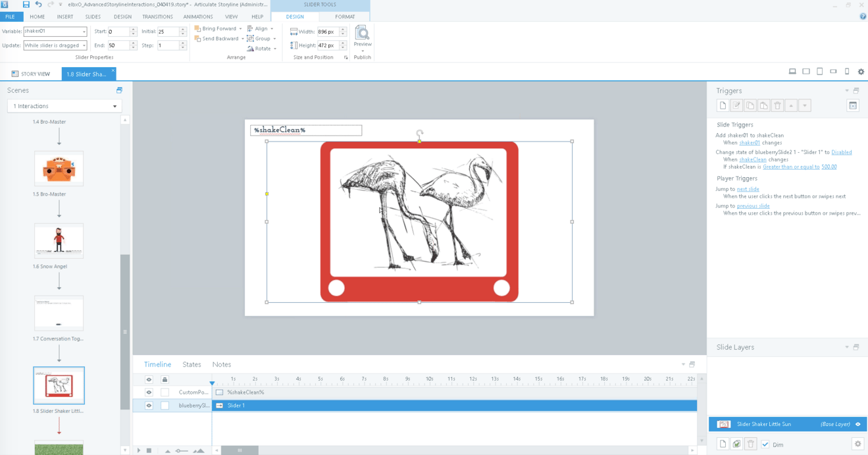Screen dimensions: 868x455
Task: Open Trigger Wizard via the edit trigger icon
Action: tap(736, 105)
